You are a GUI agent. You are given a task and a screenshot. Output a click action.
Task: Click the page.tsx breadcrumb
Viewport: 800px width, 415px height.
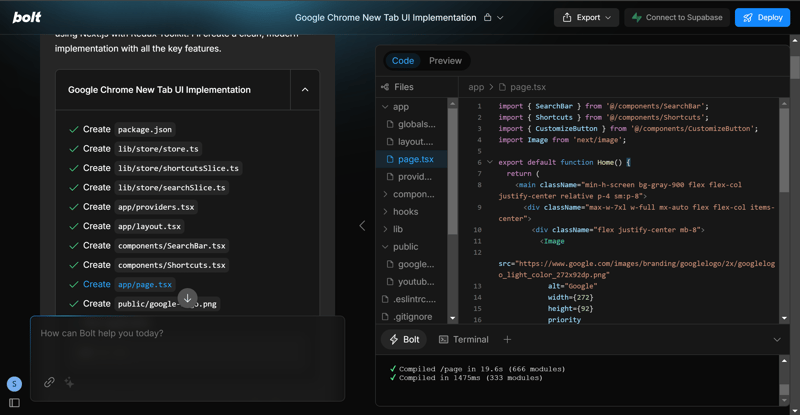pyautogui.click(x=528, y=87)
